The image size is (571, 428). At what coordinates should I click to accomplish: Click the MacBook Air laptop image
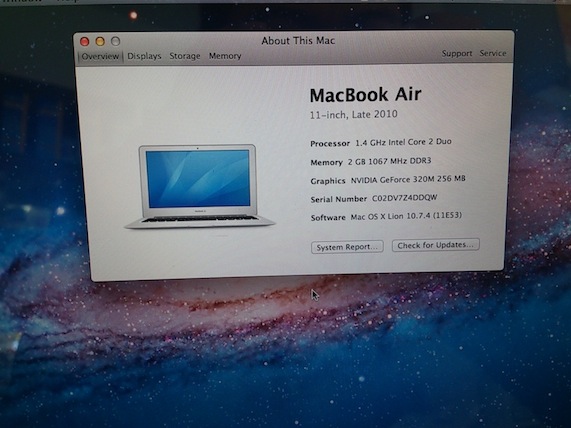point(199,186)
